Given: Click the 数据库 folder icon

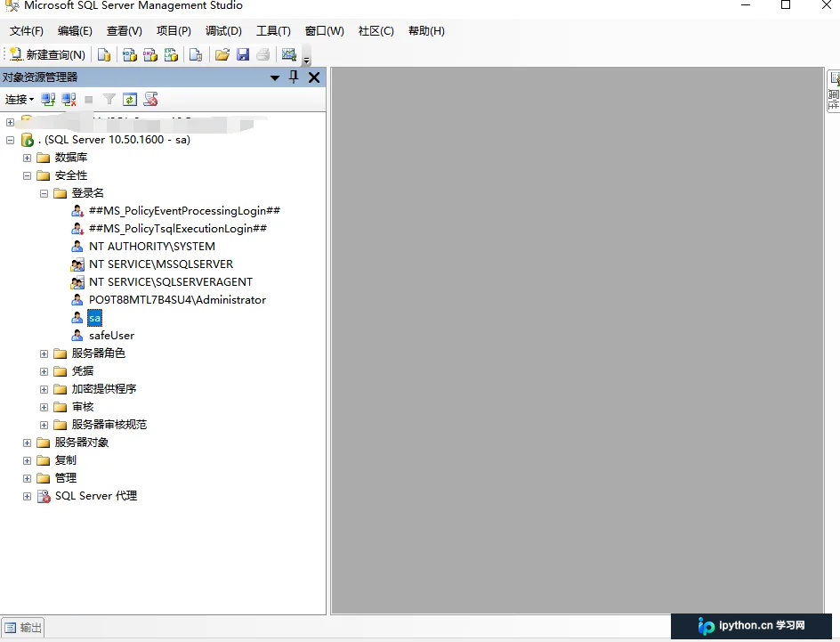Looking at the screenshot, I should [44, 158].
